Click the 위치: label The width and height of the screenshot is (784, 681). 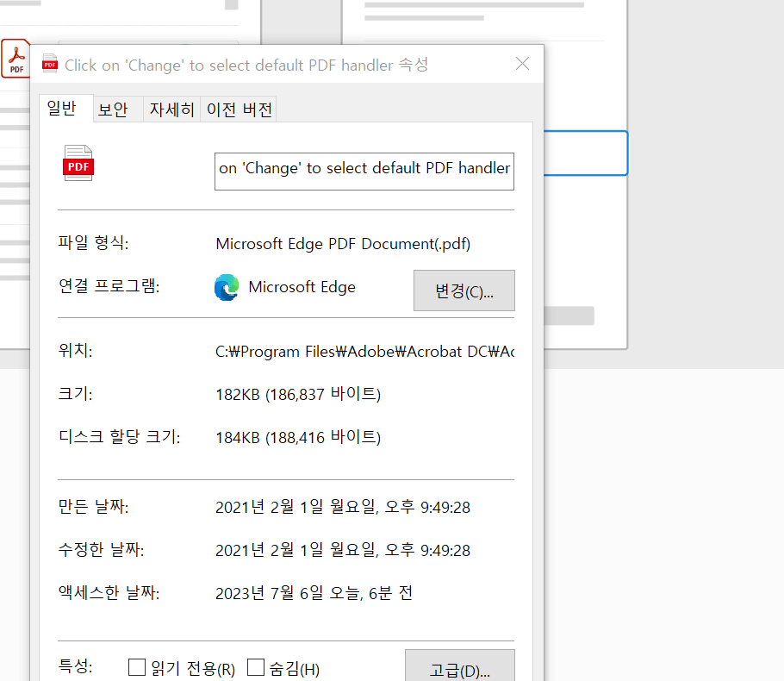click(x=76, y=350)
